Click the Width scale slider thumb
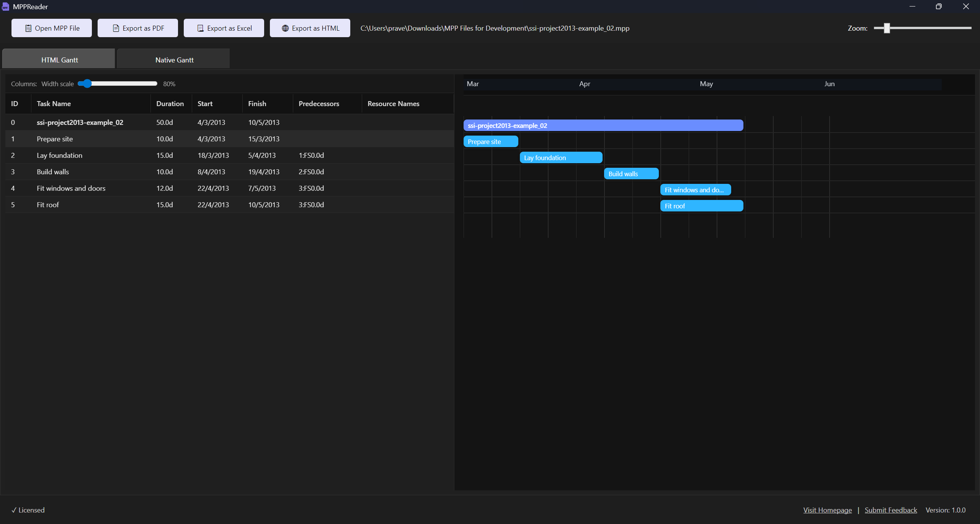The image size is (980, 524). click(87, 84)
